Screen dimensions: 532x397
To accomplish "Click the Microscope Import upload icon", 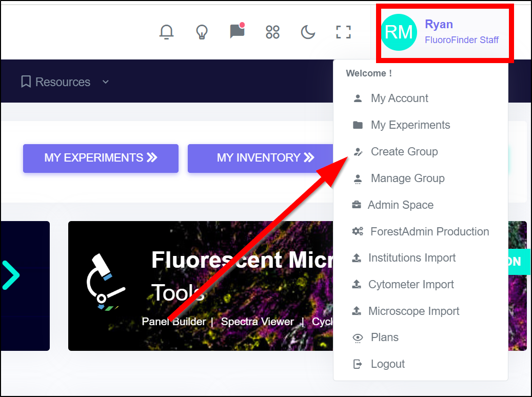I will (x=357, y=311).
